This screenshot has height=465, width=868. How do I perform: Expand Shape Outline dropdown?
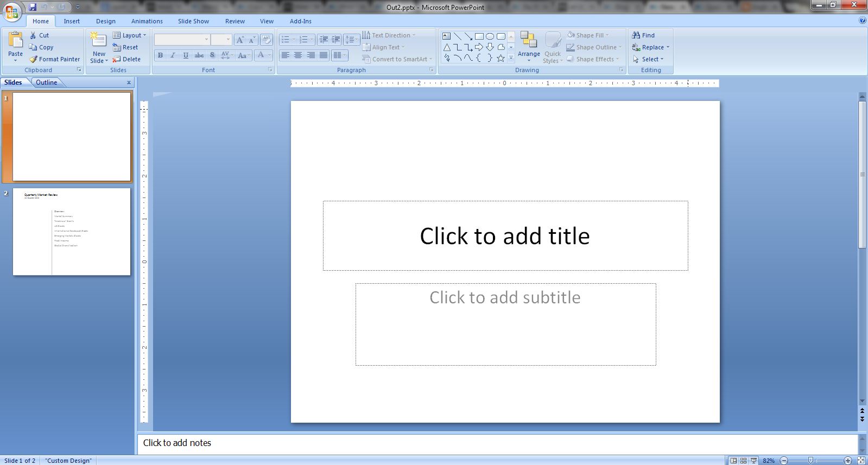[594, 47]
